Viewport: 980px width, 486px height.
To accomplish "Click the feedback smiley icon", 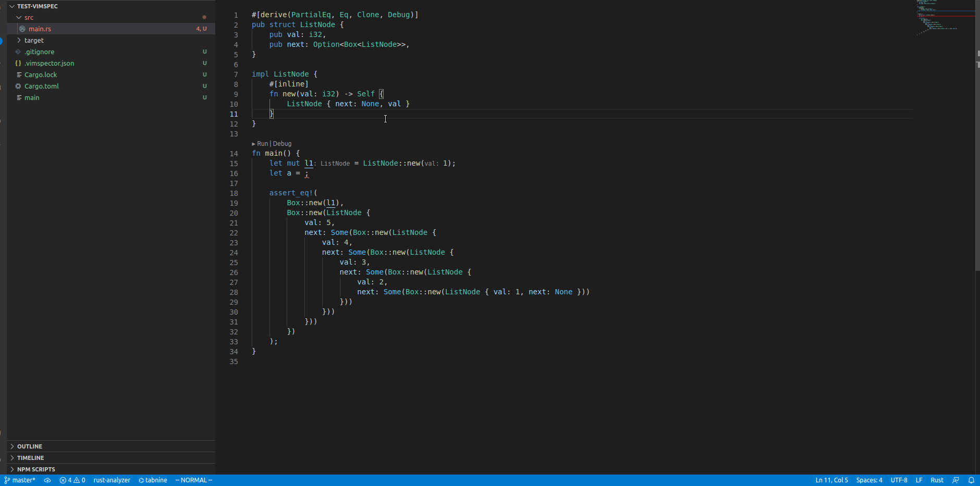I will [955, 480].
